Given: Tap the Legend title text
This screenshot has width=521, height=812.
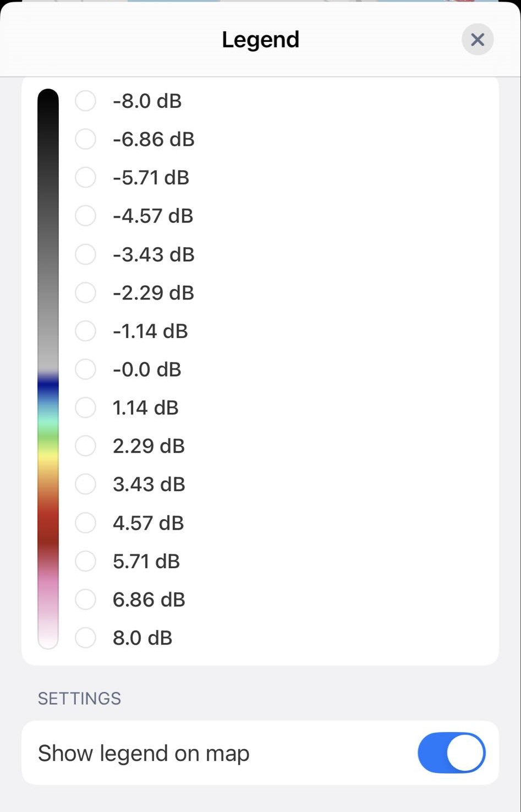Looking at the screenshot, I should (260, 40).
